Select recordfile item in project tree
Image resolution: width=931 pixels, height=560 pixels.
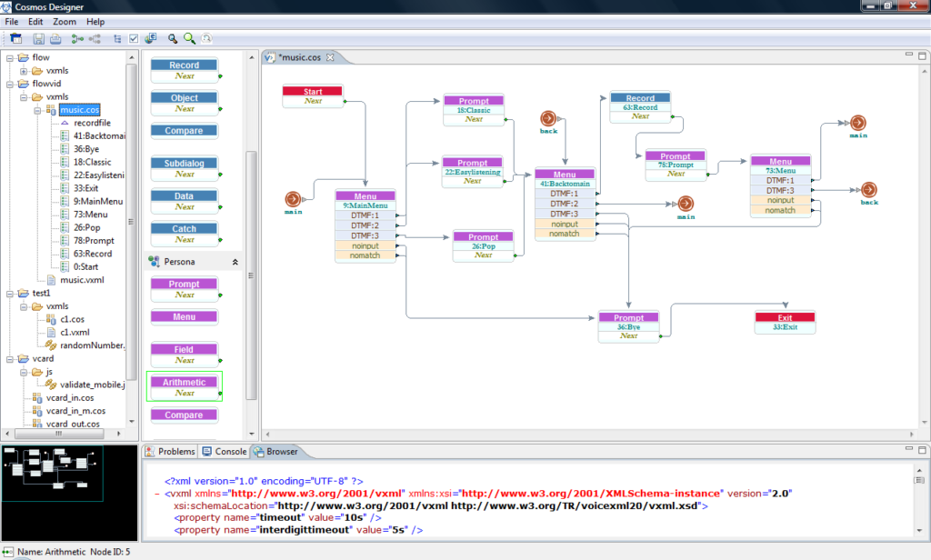click(x=92, y=123)
